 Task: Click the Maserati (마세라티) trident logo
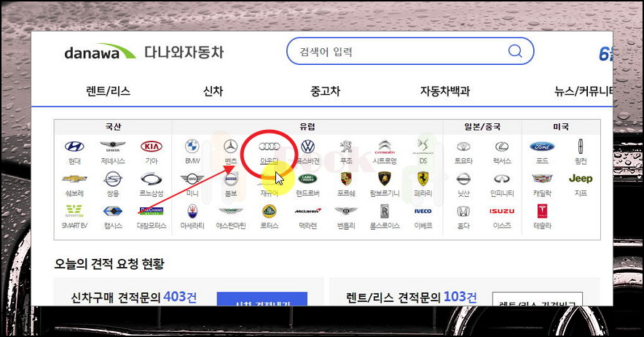click(192, 211)
